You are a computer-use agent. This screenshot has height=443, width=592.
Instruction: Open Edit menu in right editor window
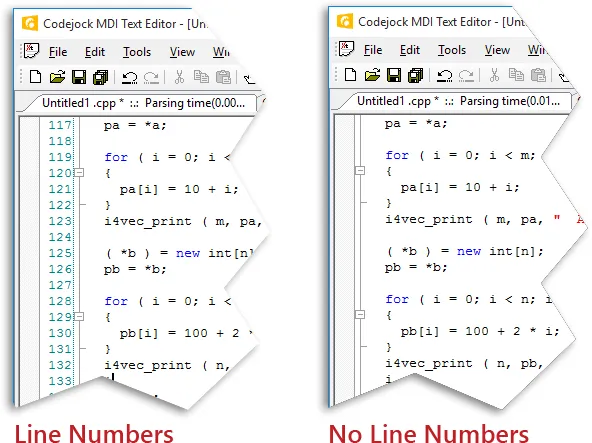click(x=410, y=50)
